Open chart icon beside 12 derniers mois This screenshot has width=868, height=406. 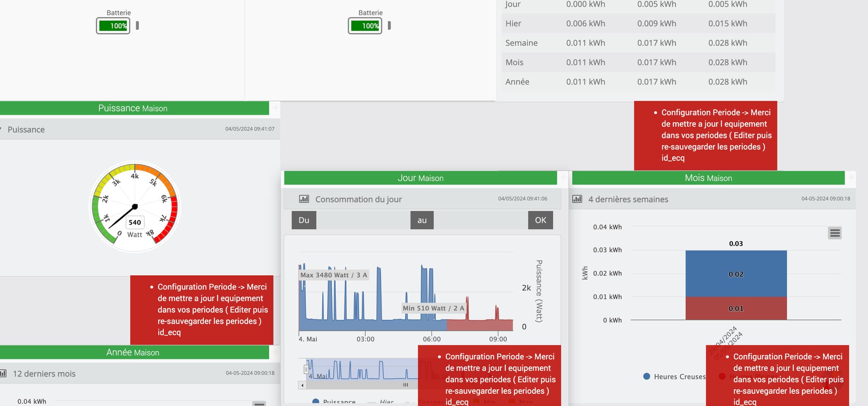point(3,373)
